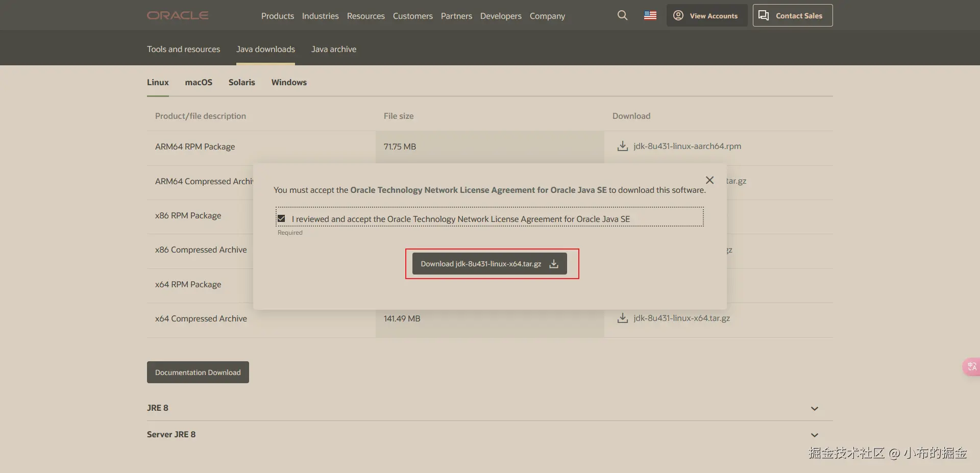Close the license agreement dialog

pyautogui.click(x=709, y=180)
